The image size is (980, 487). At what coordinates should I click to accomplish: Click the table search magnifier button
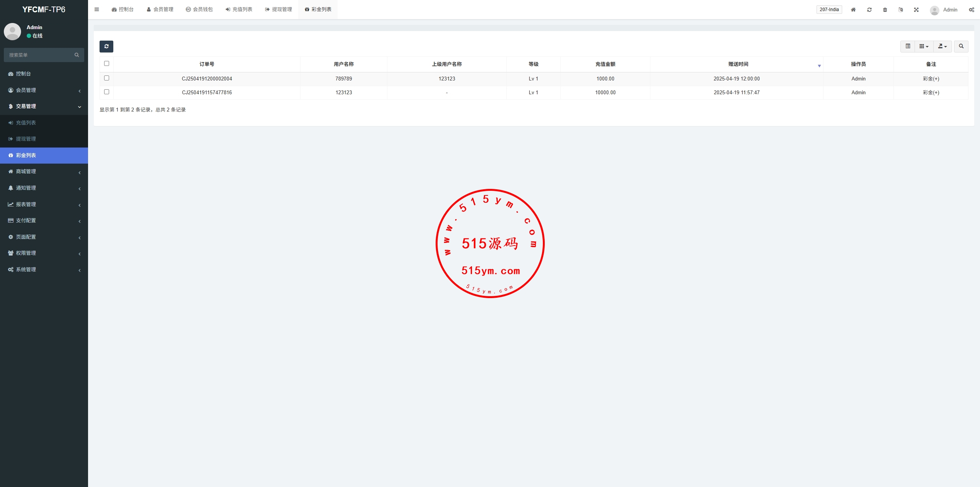[x=961, y=46]
